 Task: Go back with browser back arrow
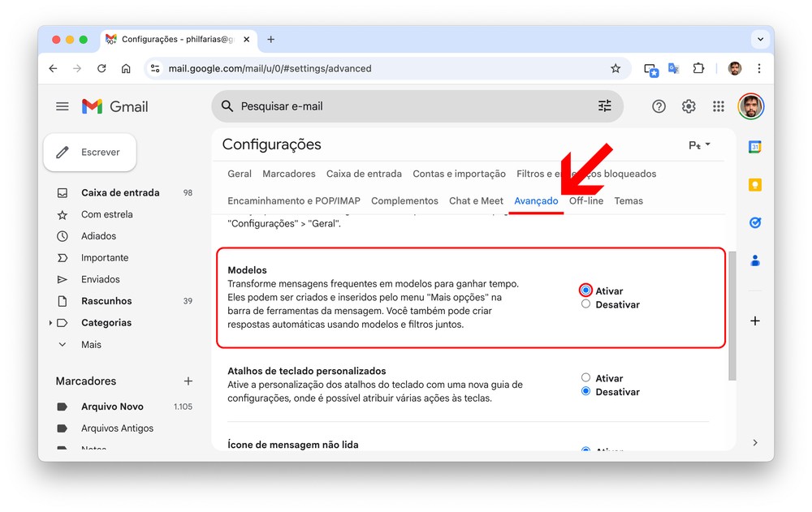(x=53, y=68)
